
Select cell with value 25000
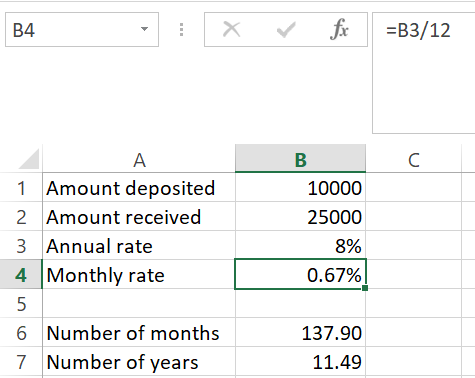300,216
